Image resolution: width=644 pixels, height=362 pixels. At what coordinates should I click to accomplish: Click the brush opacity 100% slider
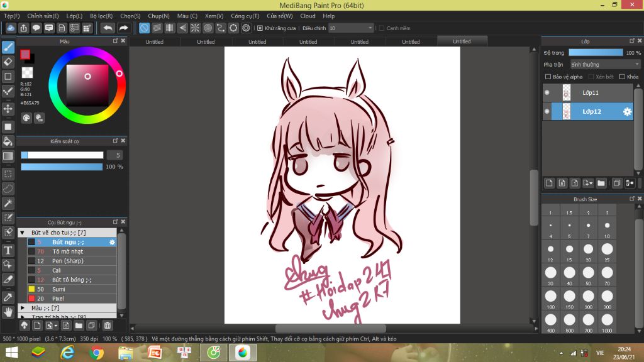click(x=62, y=167)
